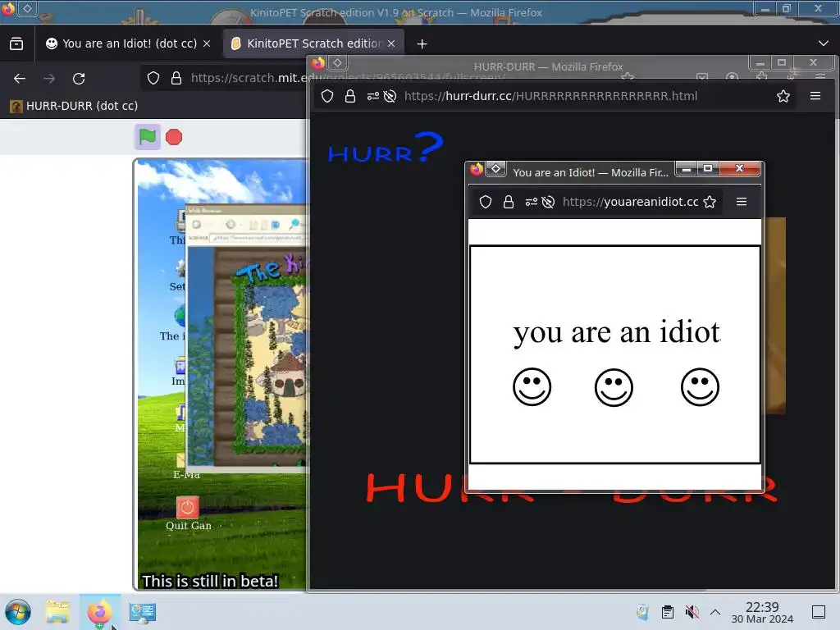This screenshot has width=840, height=630.
Task: Open permissions icon in youareanidiot.cc address bar
Action: coord(531,202)
